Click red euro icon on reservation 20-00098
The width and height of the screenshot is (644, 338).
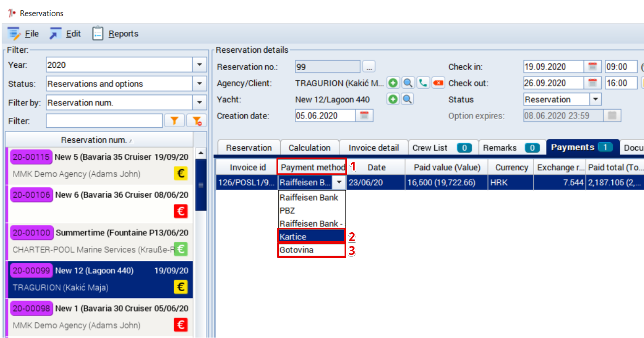pos(181,325)
